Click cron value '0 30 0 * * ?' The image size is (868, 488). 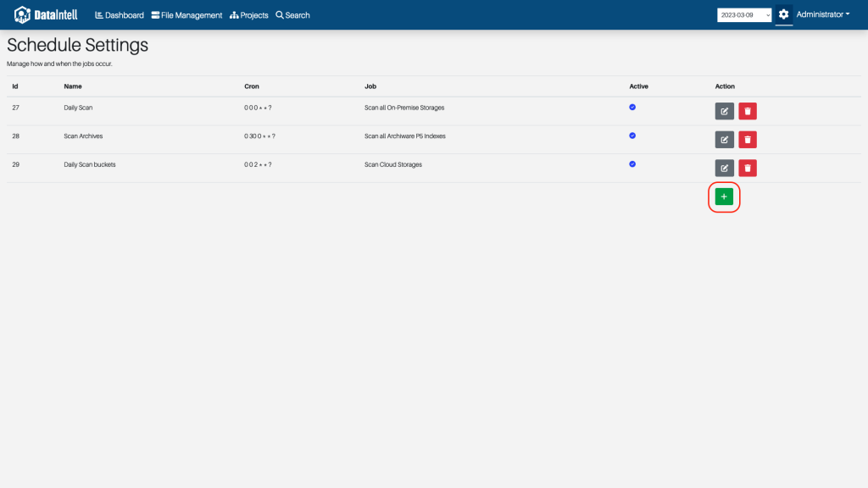tap(259, 136)
